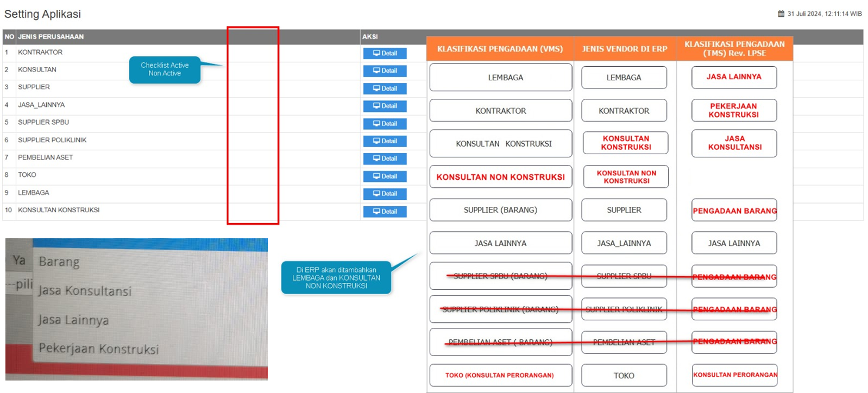View Detail for KONSULTAN KONSTRUKSI, row 10
This screenshot has height=393, width=868.
click(385, 212)
